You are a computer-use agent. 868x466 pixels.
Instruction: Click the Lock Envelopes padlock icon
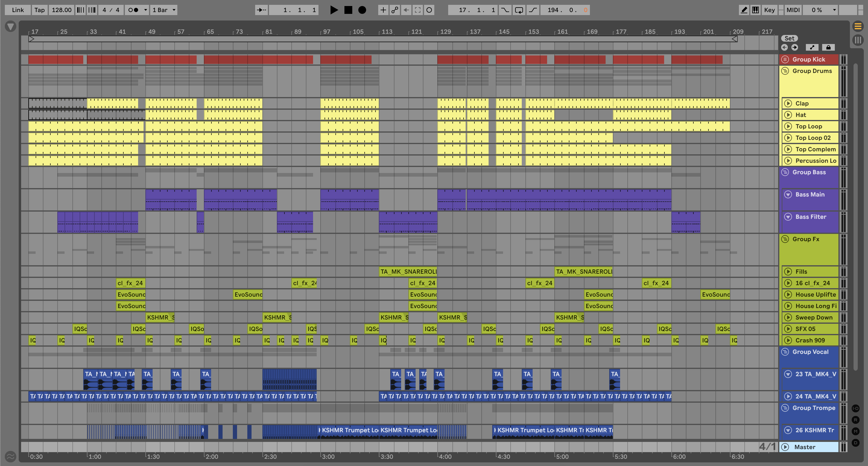[828, 48]
